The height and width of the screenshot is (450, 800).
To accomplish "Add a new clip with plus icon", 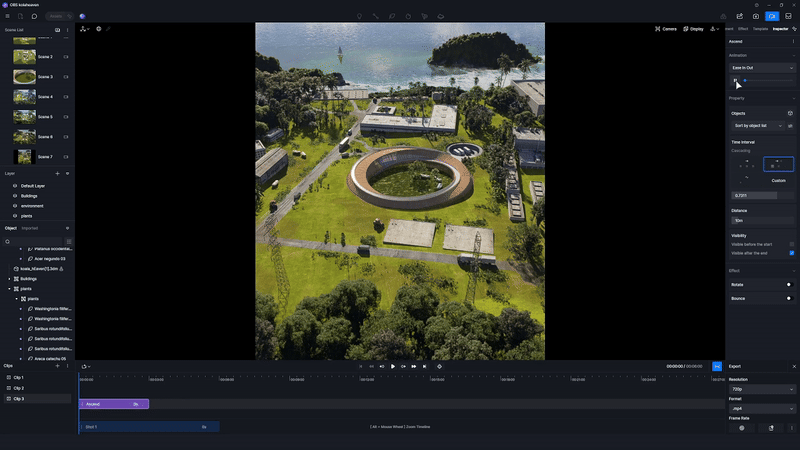I will point(57,366).
